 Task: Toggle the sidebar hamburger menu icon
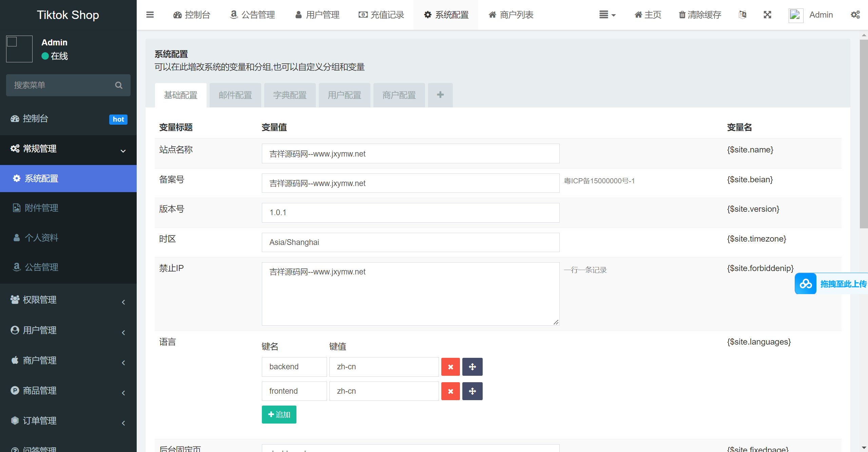click(150, 15)
